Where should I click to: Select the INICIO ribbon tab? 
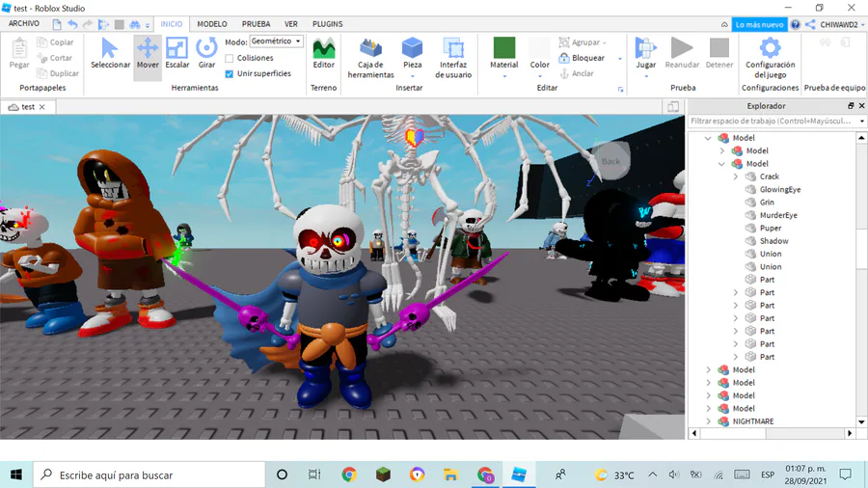pyautogui.click(x=171, y=24)
